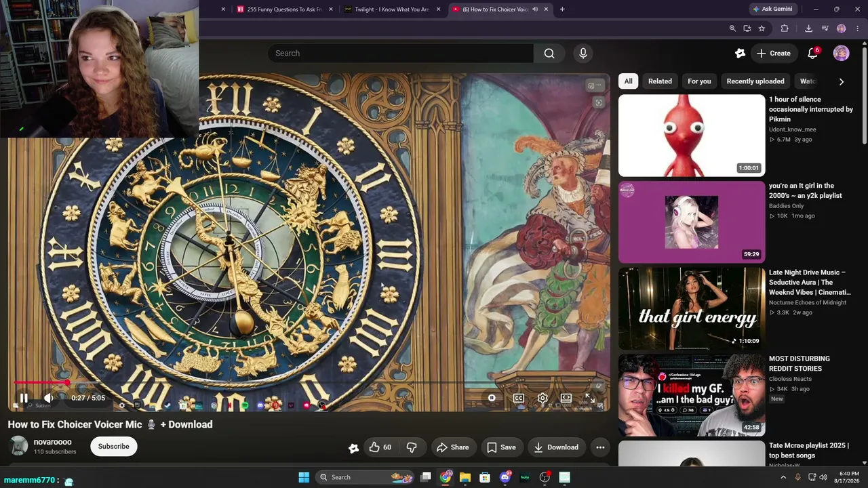Image resolution: width=868 pixels, height=488 pixels.
Task: Enter full screen on the video
Action: point(590,398)
